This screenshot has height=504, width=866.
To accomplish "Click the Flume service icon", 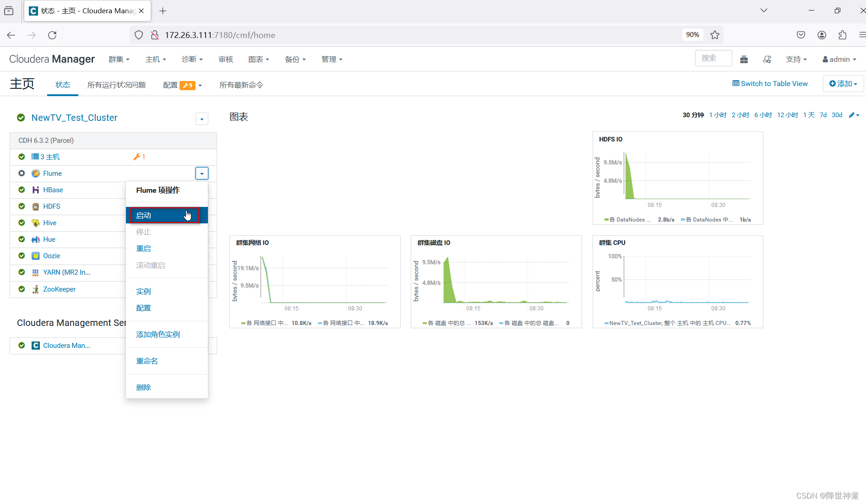I will (x=36, y=173).
